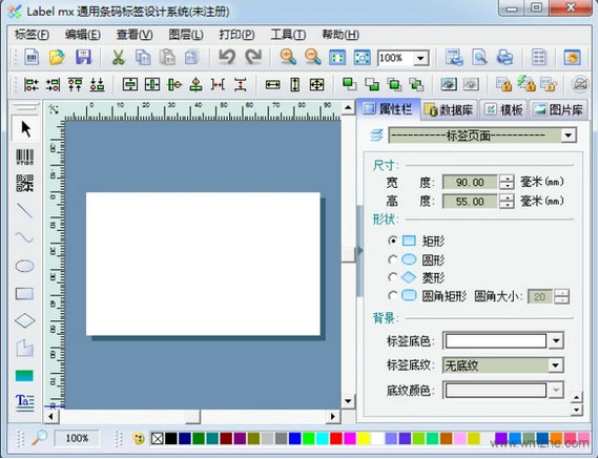This screenshot has height=459, width=598.
Task: Select the polygon shape tool
Action: coord(25,348)
